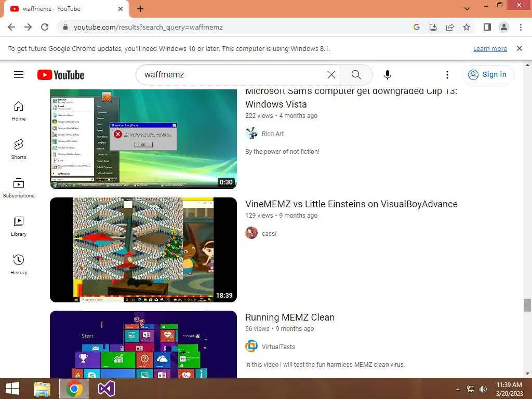
Task: Play the Running MEMZ Clean thumbnail
Action: coord(143,344)
